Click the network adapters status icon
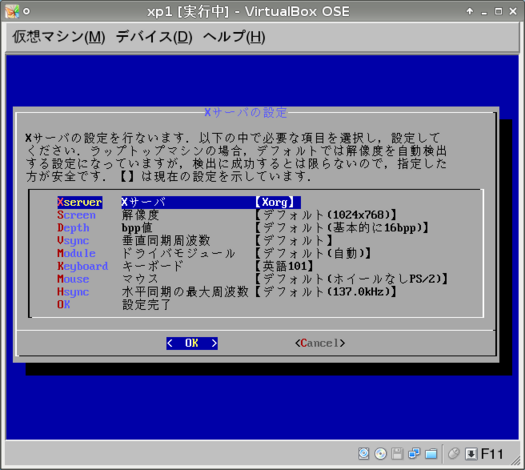The image size is (525, 470). click(x=414, y=454)
